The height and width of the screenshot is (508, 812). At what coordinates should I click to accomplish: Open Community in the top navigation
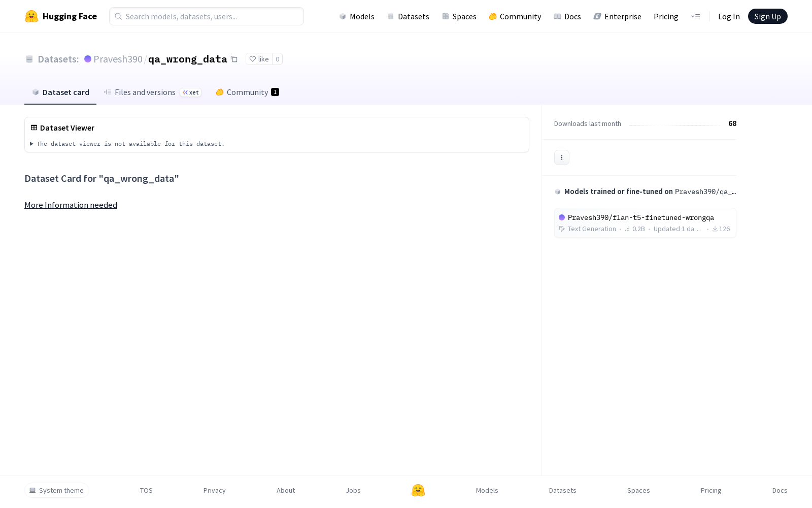pos(515,16)
